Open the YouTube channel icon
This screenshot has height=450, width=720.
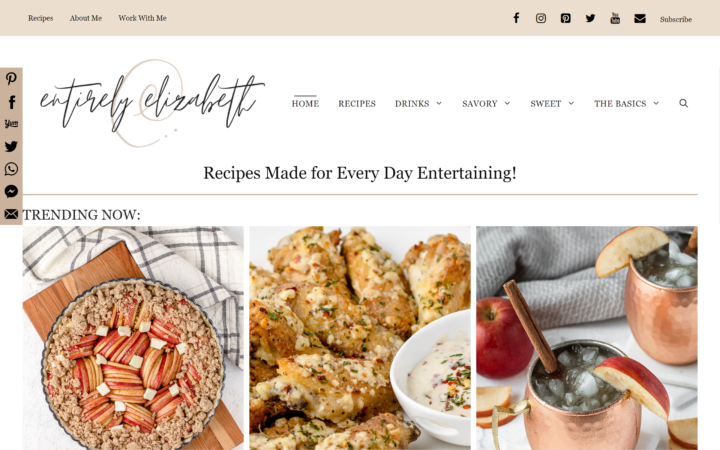coord(615,18)
